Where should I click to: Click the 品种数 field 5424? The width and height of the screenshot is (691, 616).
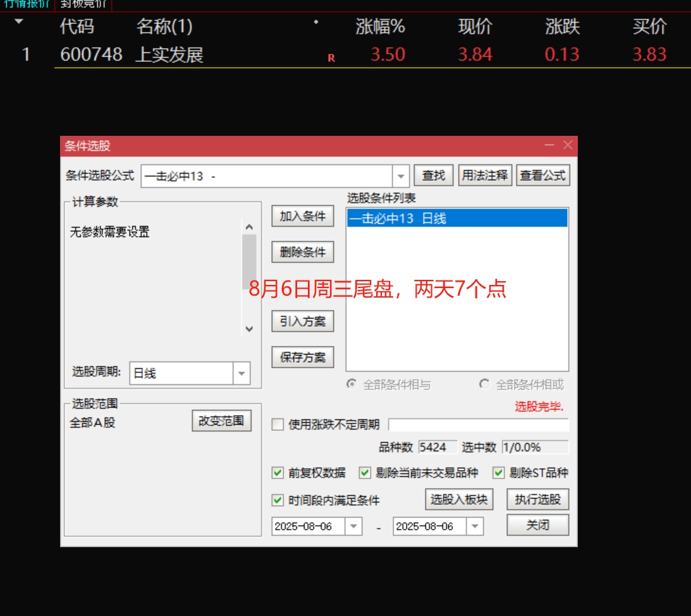tap(437, 447)
